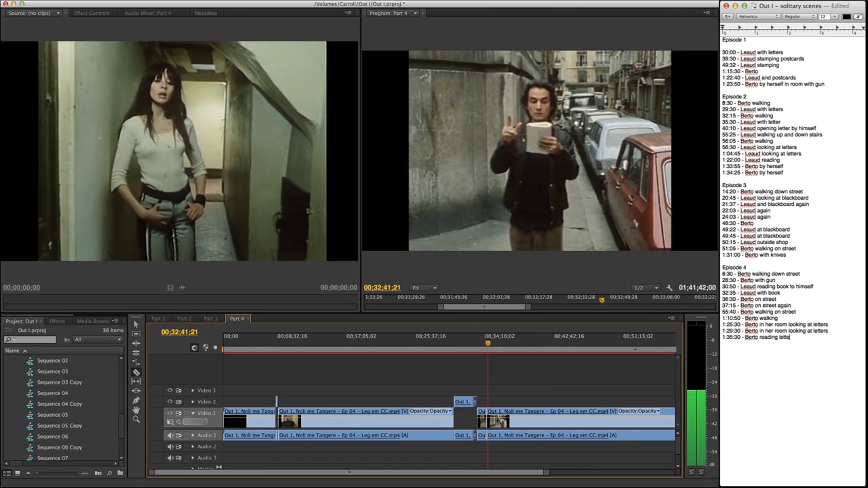The width and height of the screenshot is (868, 488).
Task: Click the left solo S button under audio meters
Action: 692,472
